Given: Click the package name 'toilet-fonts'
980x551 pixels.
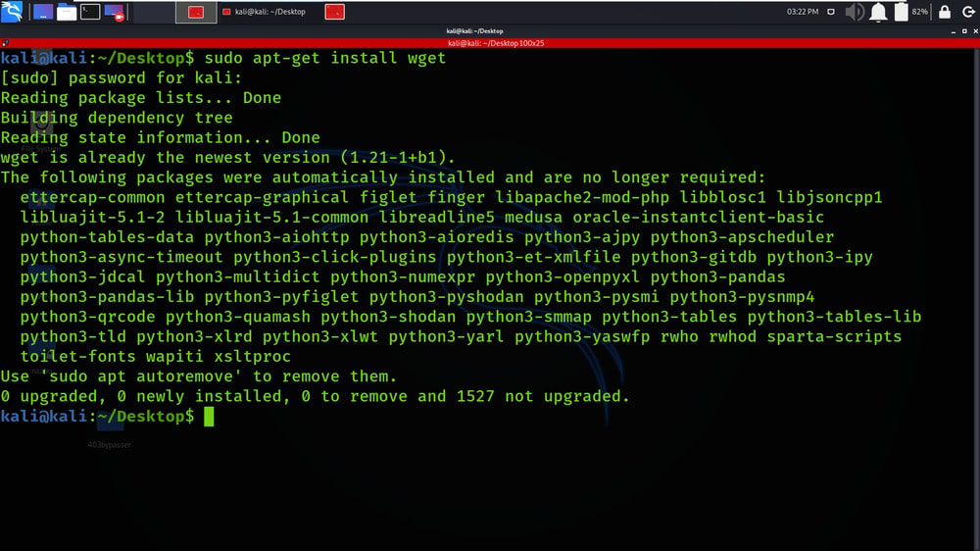Looking at the screenshot, I should 77,357.
